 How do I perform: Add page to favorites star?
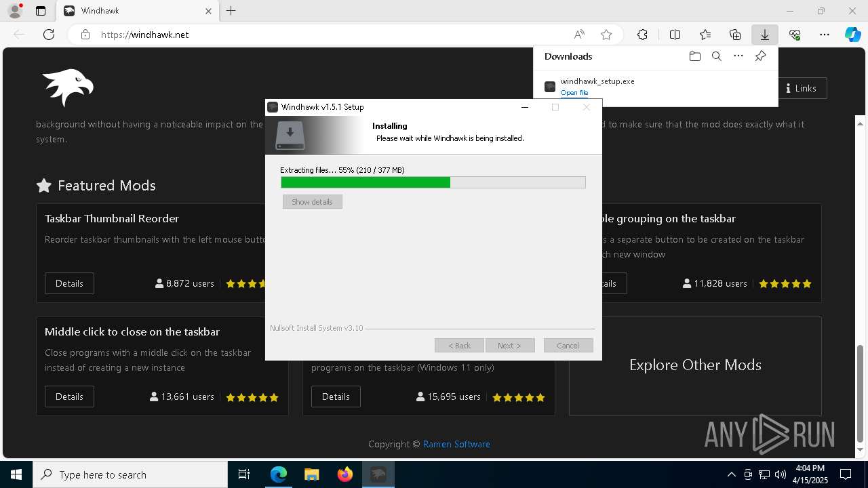click(x=606, y=35)
